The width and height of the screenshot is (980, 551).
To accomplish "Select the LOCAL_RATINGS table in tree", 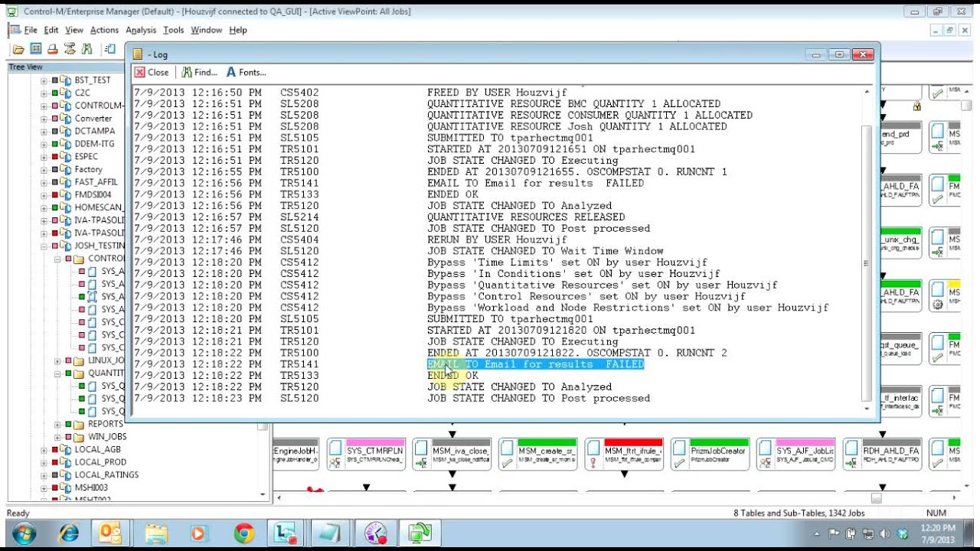I will (106, 474).
